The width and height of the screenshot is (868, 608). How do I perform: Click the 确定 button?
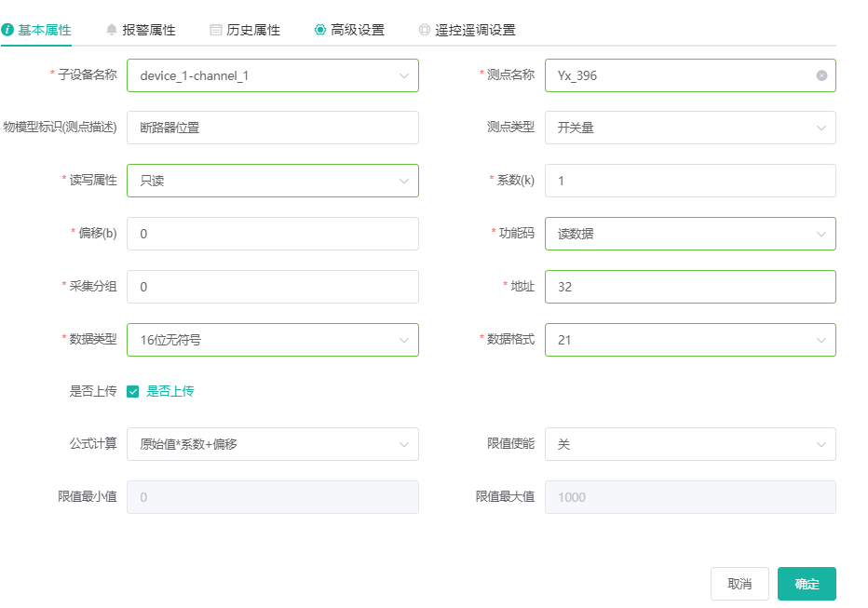point(807,584)
